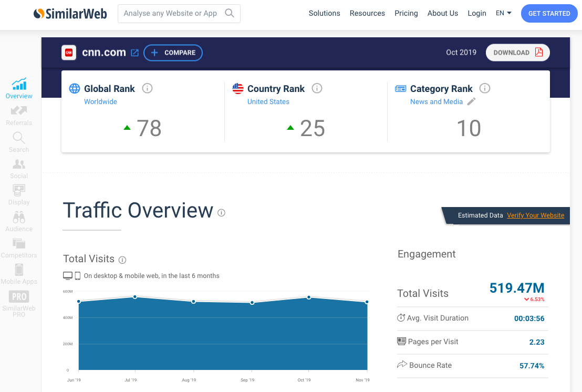This screenshot has width=582, height=392.
Task: Select the Oct '19 data point on the chart
Action: (308, 298)
